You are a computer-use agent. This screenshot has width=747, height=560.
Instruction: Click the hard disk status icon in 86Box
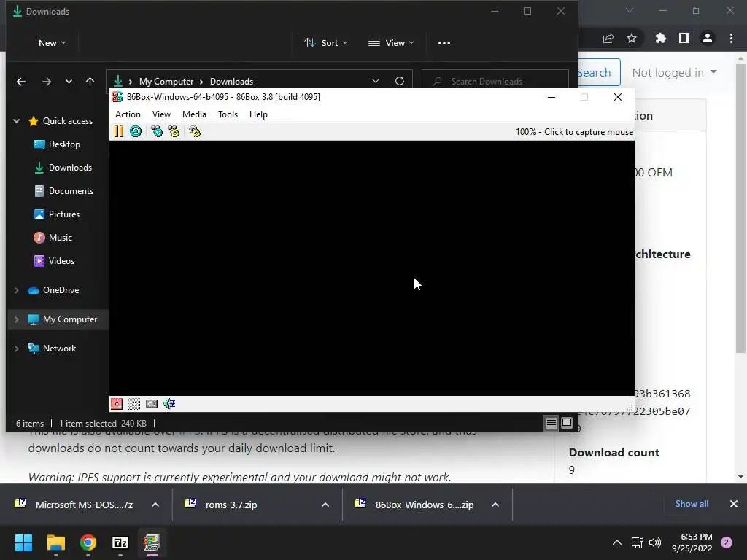(152, 404)
